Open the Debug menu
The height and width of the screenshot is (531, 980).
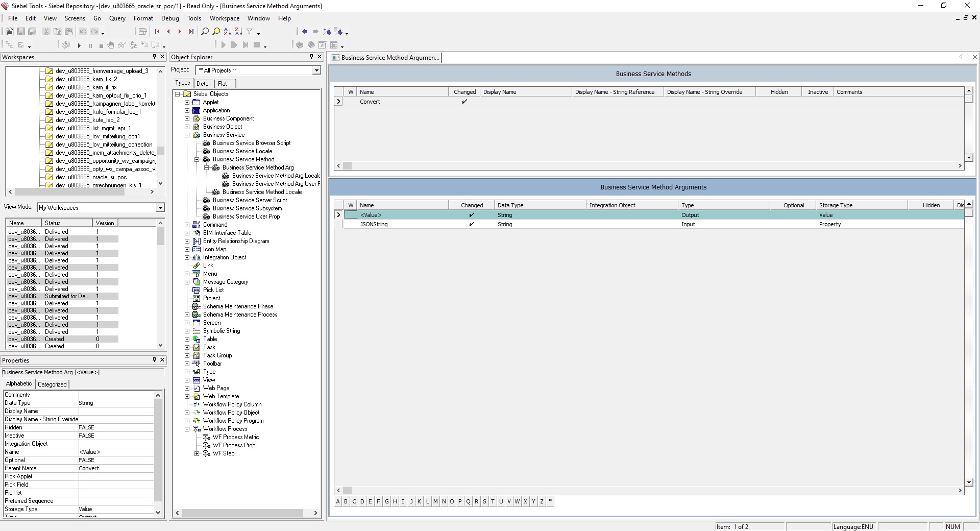(x=170, y=18)
